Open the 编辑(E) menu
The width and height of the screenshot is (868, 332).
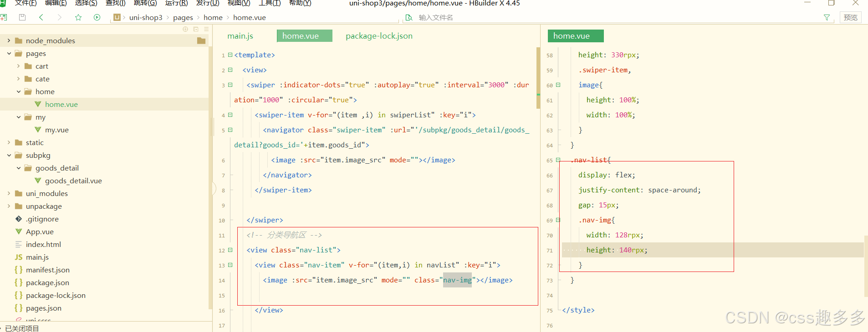tap(56, 3)
